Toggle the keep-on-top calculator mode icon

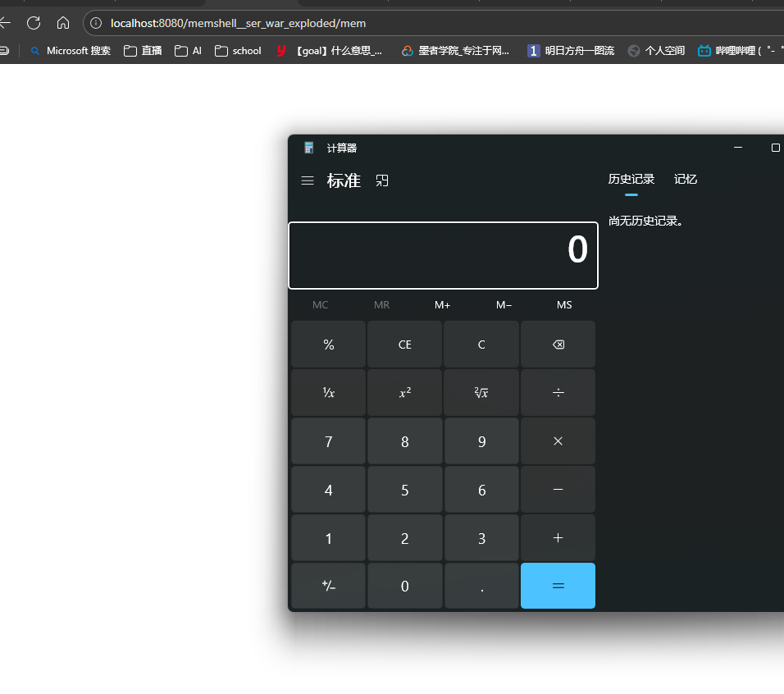click(x=382, y=180)
